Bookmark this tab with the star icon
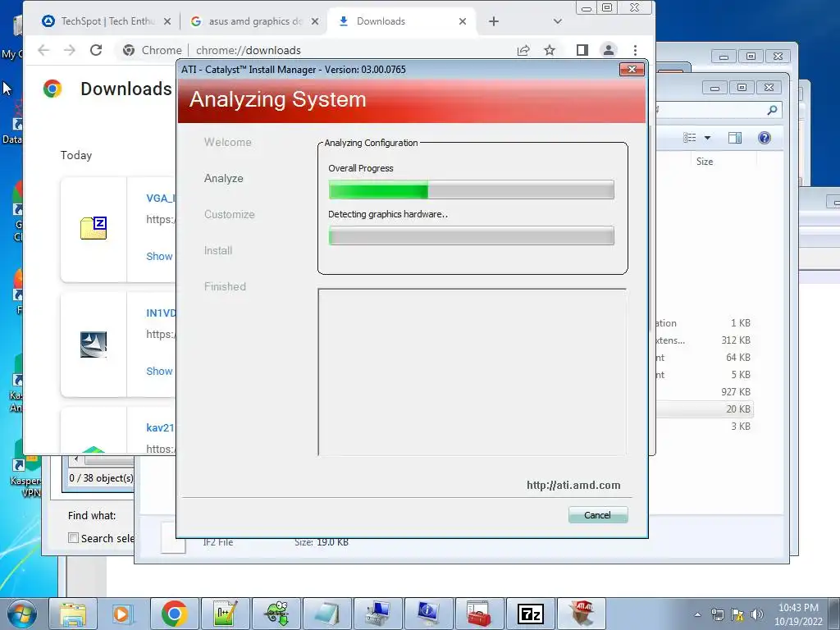Image resolution: width=840 pixels, height=630 pixels. [x=549, y=50]
